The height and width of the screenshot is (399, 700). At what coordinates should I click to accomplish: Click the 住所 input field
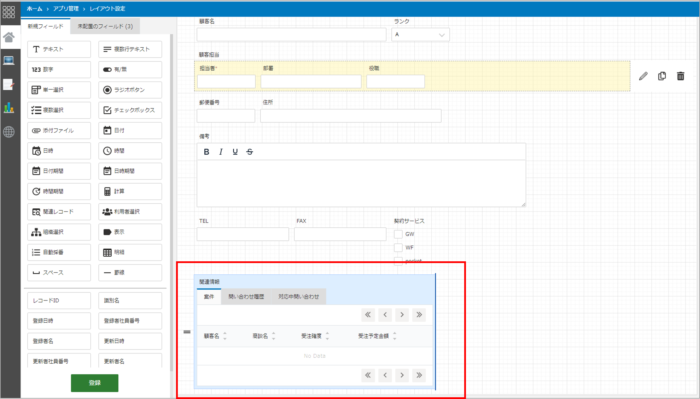tap(351, 116)
